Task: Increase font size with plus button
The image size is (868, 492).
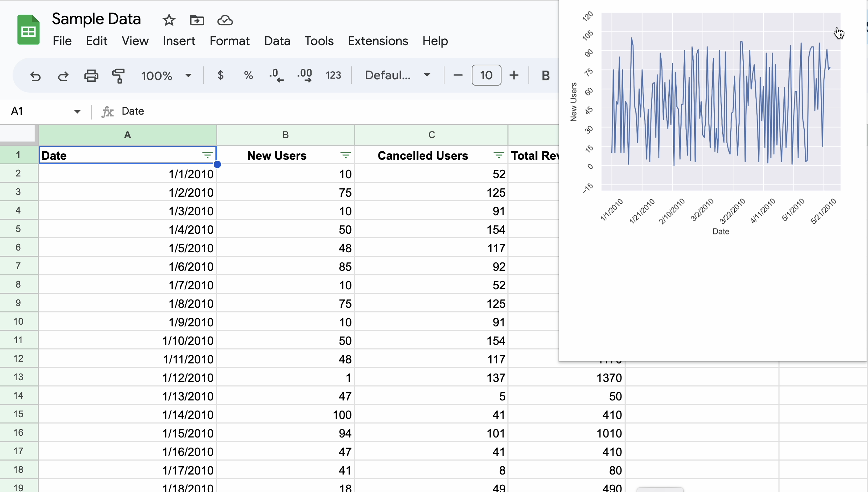Action: (x=514, y=75)
